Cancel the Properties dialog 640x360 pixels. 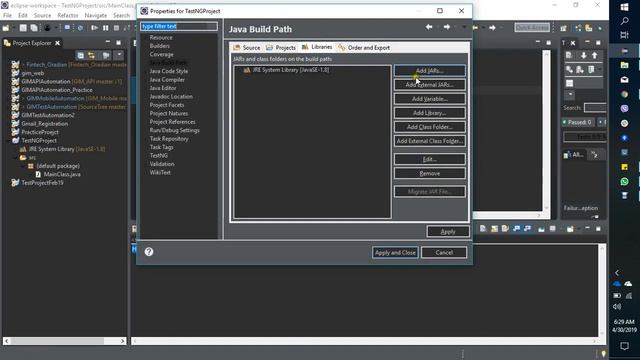pyautogui.click(x=444, y=253)
